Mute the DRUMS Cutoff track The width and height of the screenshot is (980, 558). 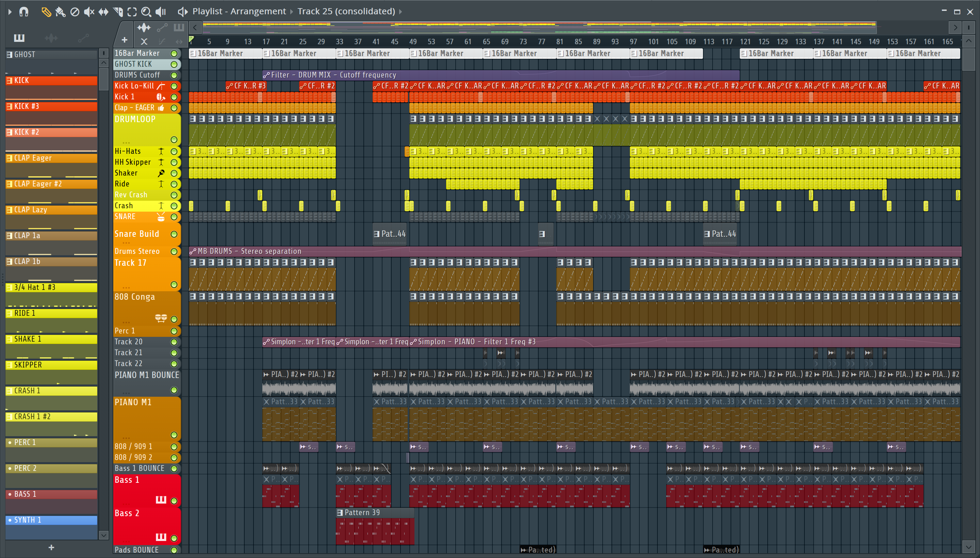coord(174,76)
